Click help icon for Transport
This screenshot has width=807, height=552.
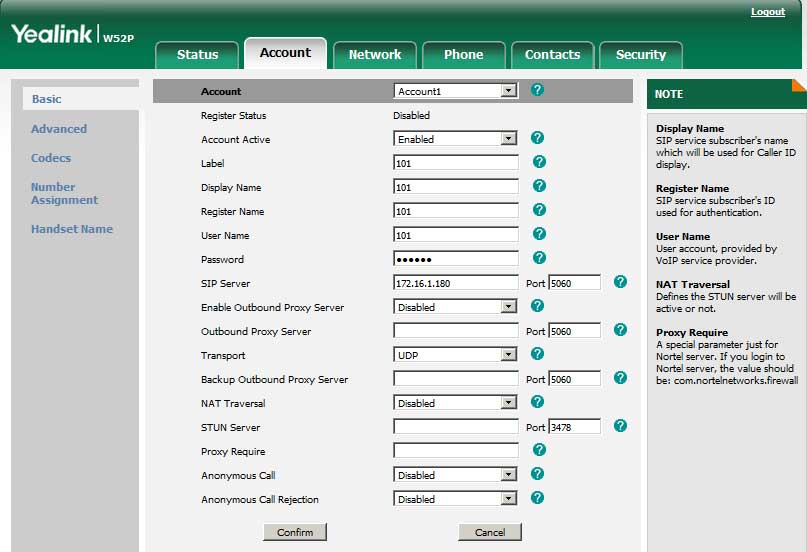tap(537, 354)
